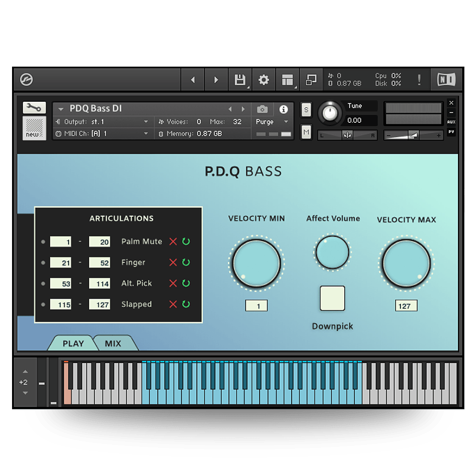Click the Slapped low value field 115
The height and width of the screenshot is (476, 476).
coord(61,304)
